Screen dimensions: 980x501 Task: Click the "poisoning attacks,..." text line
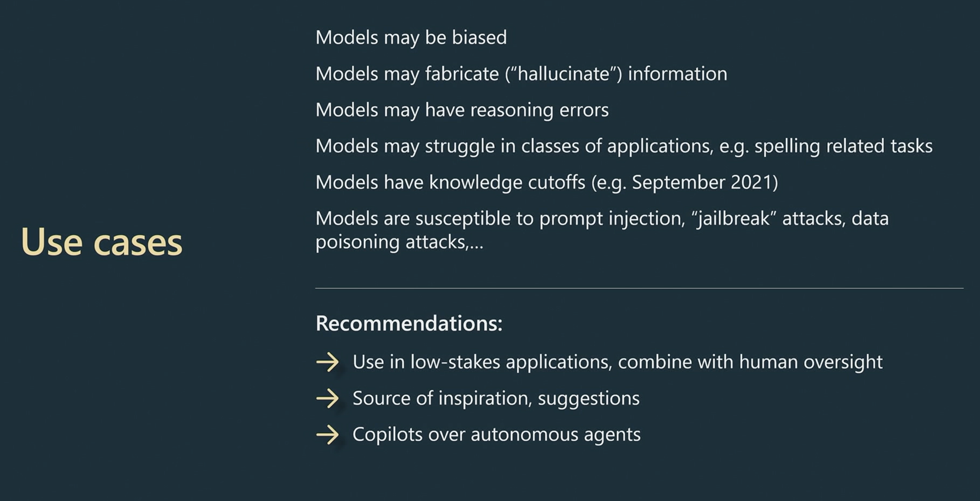(399, 242)
